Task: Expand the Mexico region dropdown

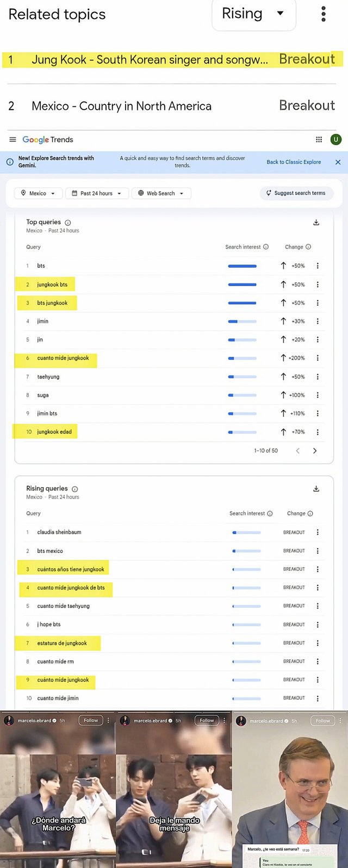Action: pyautogui.click(x=38, y=193)
